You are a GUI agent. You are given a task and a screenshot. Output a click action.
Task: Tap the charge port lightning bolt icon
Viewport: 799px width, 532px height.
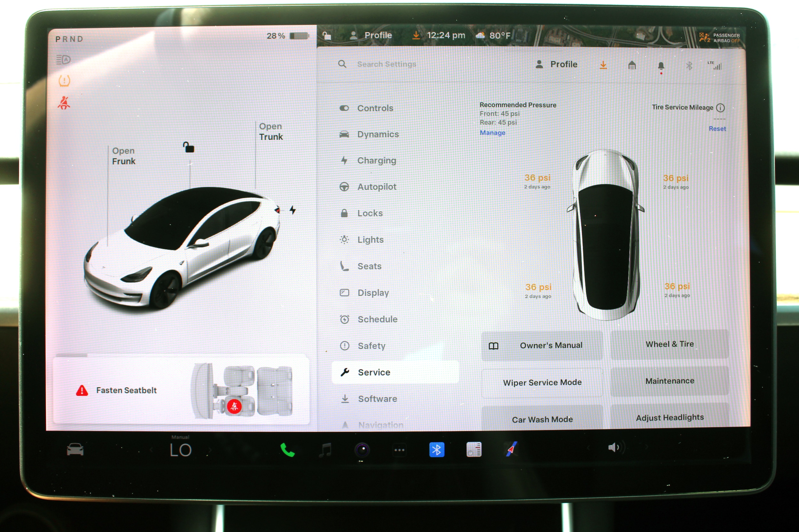(x=292, y=210)
